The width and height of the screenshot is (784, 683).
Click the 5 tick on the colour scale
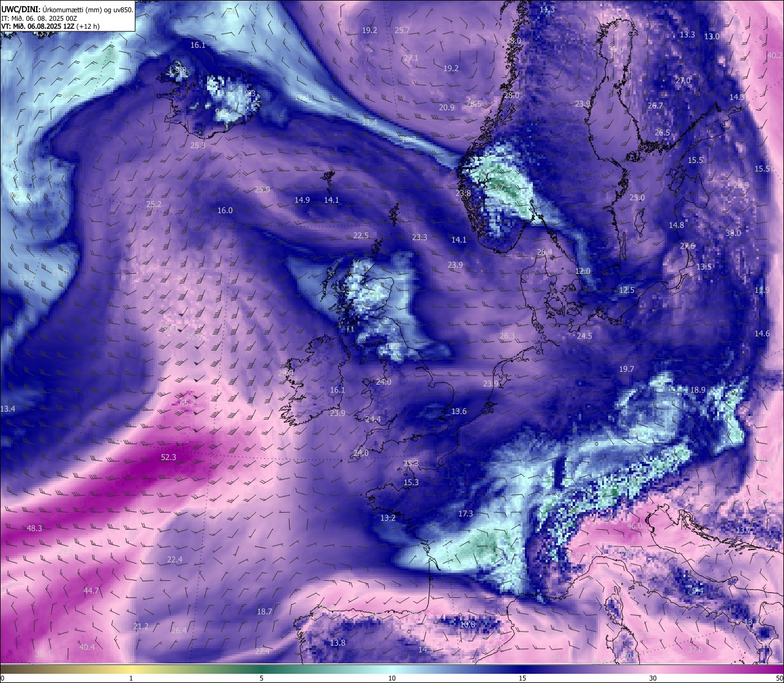click(262, 678)
